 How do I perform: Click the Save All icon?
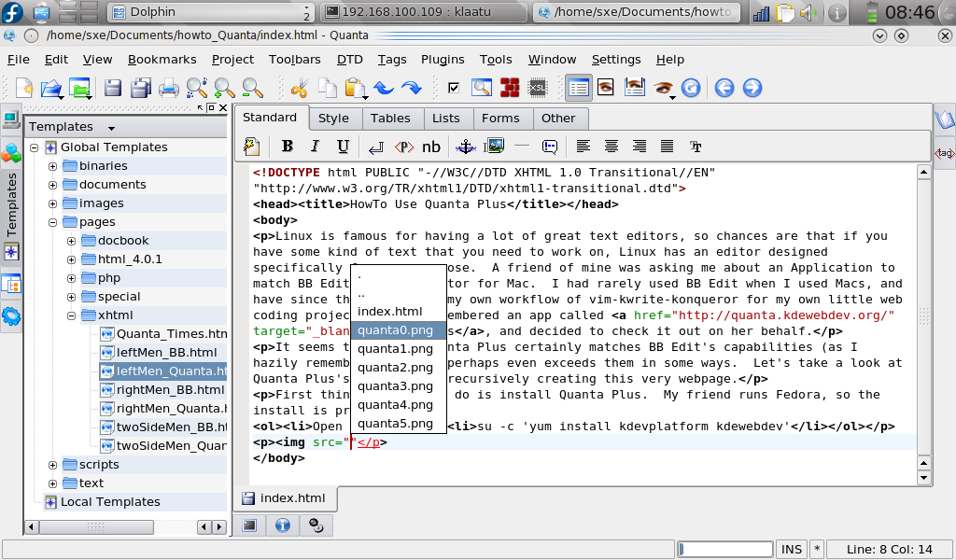[x=141, y=88]
